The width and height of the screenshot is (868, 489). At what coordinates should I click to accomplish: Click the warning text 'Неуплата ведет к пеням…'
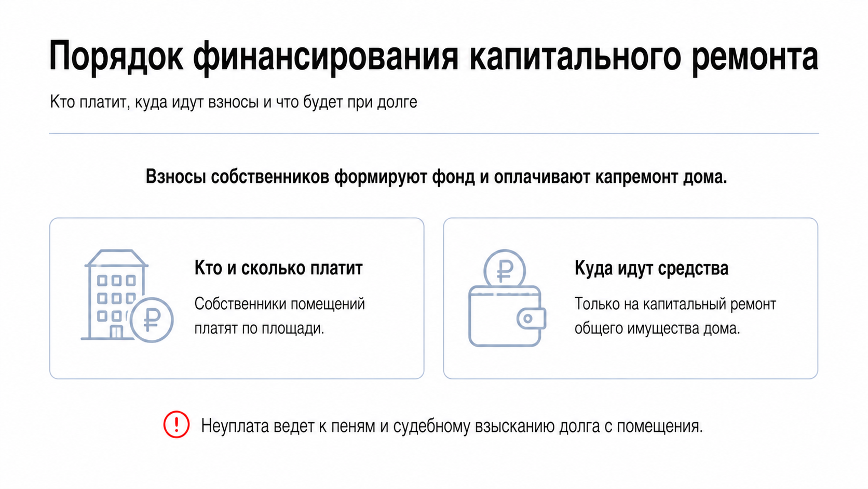click(452, 426)
